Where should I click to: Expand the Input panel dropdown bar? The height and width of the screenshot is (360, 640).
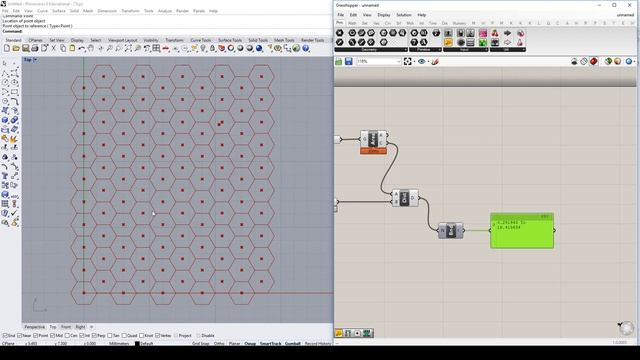click(x=466, y=50)
